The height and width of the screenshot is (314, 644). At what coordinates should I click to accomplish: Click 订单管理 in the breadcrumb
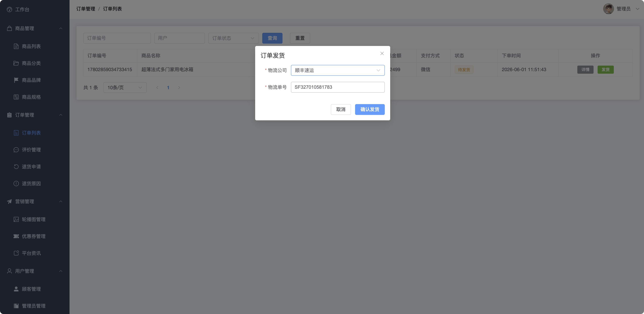(86, 9)
